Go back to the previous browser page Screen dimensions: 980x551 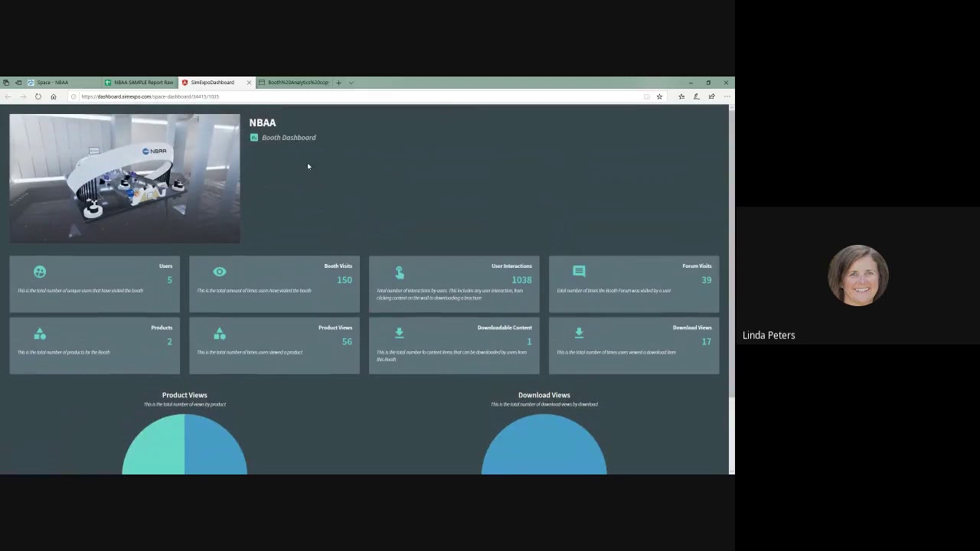coord(8,96)
